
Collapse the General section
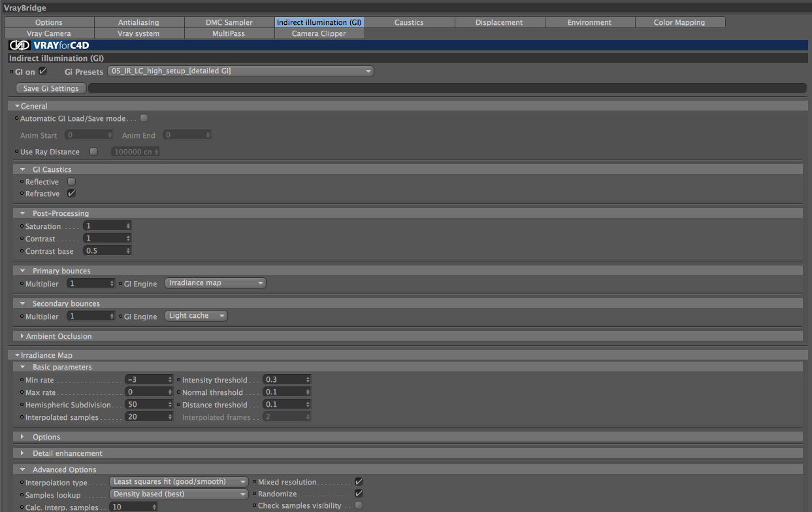pyautogui.click(x=18, y=106)
